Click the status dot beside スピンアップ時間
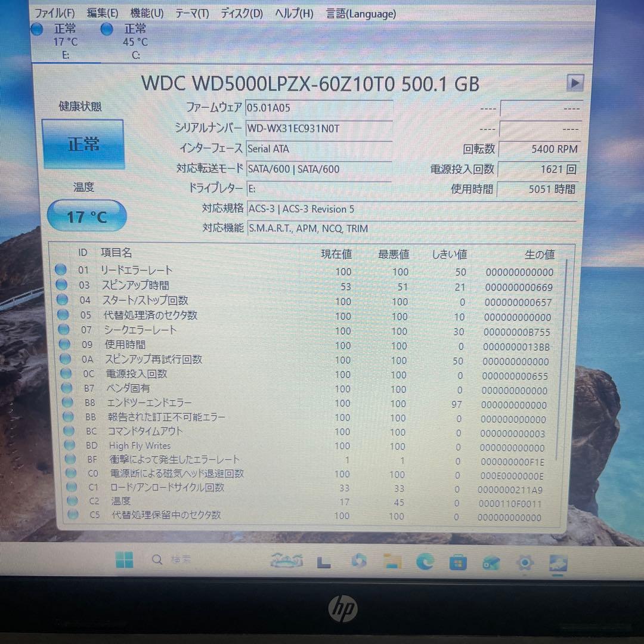 [x=61, y=284]
